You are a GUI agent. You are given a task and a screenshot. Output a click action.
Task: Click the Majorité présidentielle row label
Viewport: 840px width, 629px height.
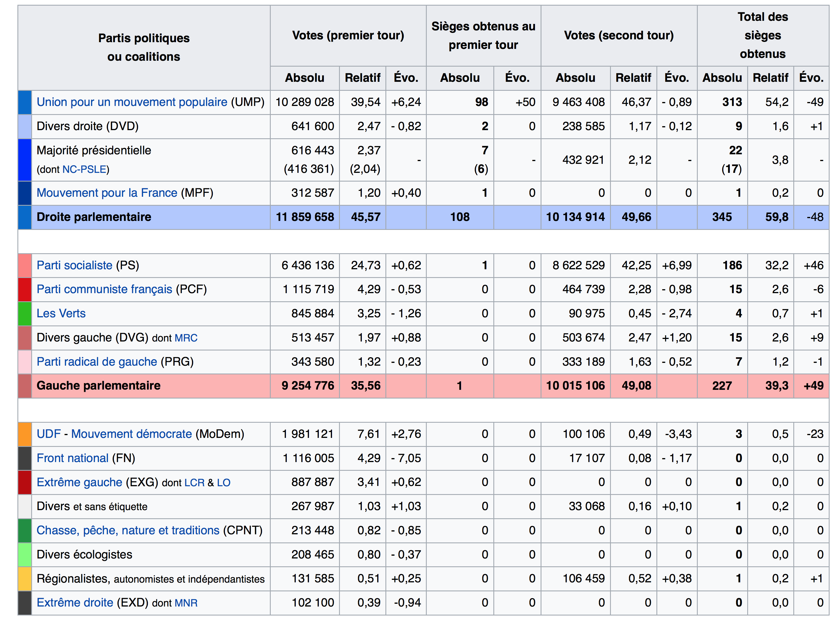[94, 150]
